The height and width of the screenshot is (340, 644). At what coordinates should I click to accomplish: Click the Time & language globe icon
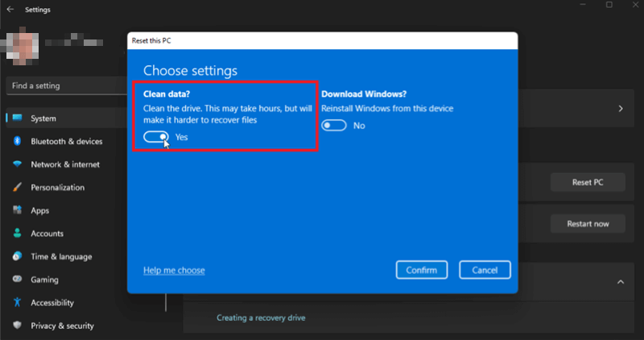click(17, 257)
